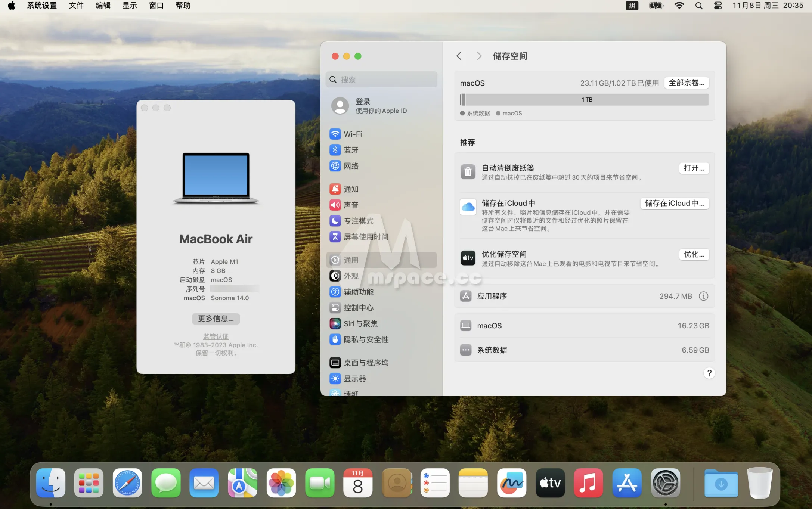Click 更多信息... in About window
Image resolution: width=812 pixels, height=509 pixels.
pyautogui.click(x=216, y=319)
